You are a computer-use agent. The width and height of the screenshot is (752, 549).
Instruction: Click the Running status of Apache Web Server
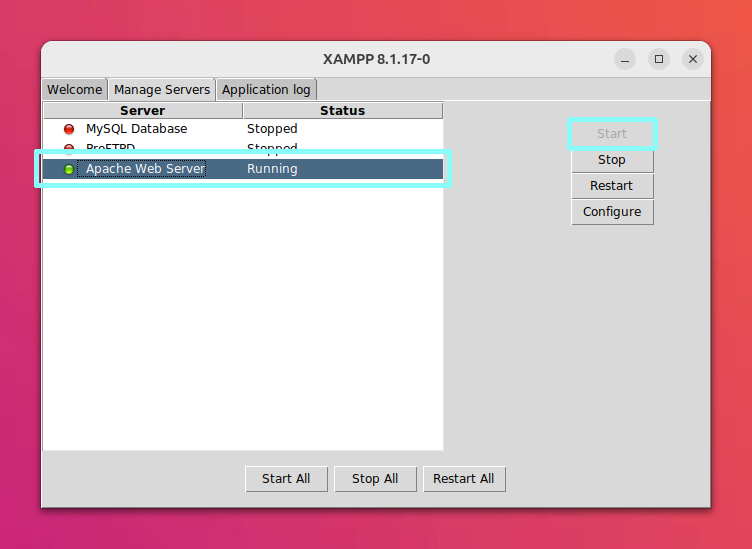click(x=272, y=169)
